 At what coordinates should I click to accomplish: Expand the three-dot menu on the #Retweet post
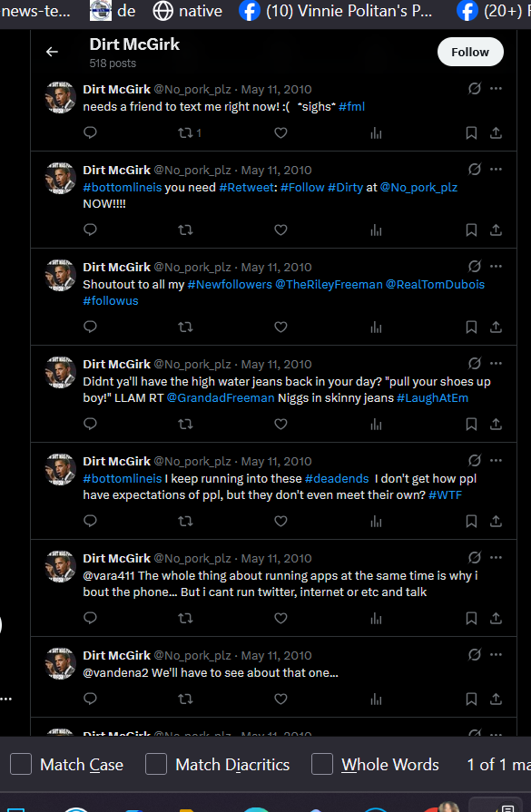(496, 170)
